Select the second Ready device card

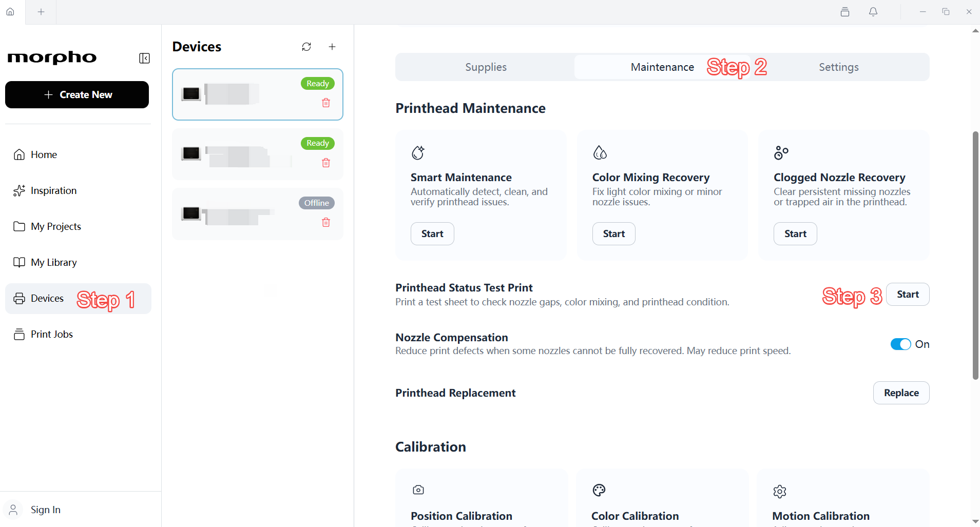pyautogui.click(x=258, y=154)
